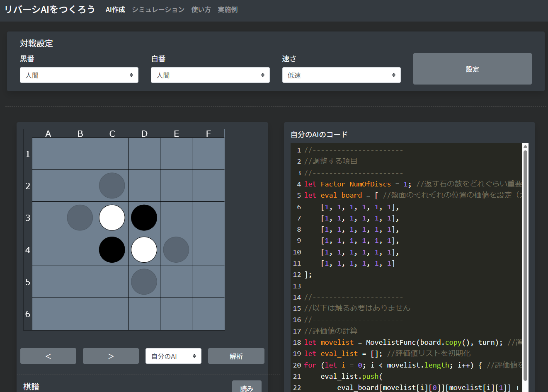
Task: Place a disc on hint square E4
Action: tap(176, 250)
